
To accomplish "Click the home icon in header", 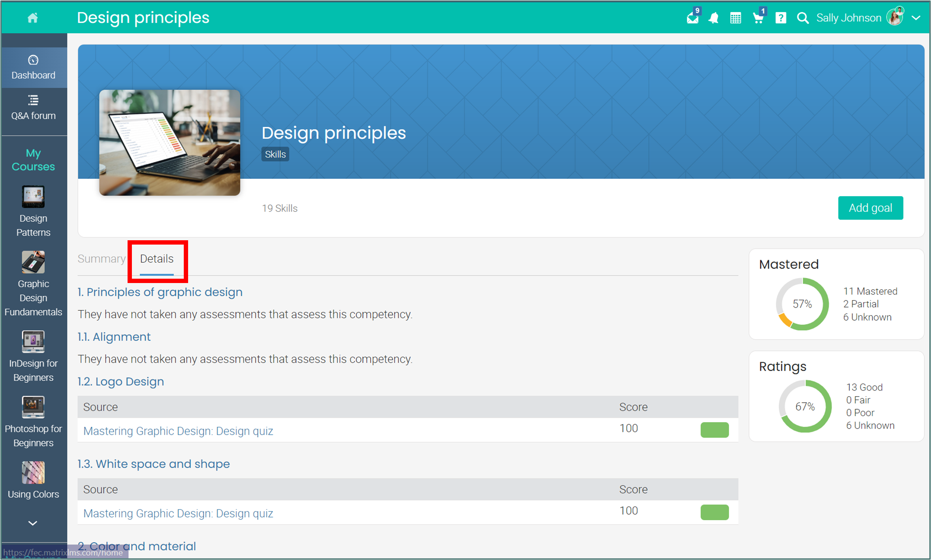I will (x=32, y=18).
